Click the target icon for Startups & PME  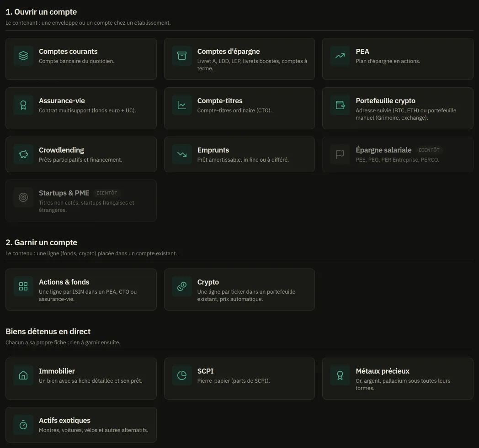coord(23,197)
